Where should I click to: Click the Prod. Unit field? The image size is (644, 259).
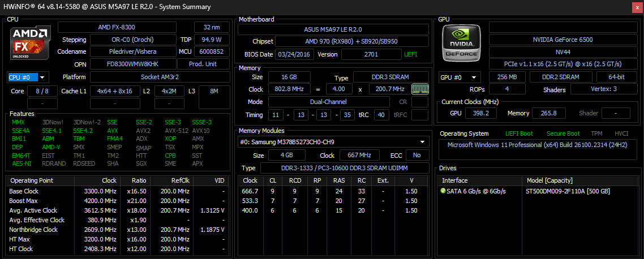click(x=203, y=64)
